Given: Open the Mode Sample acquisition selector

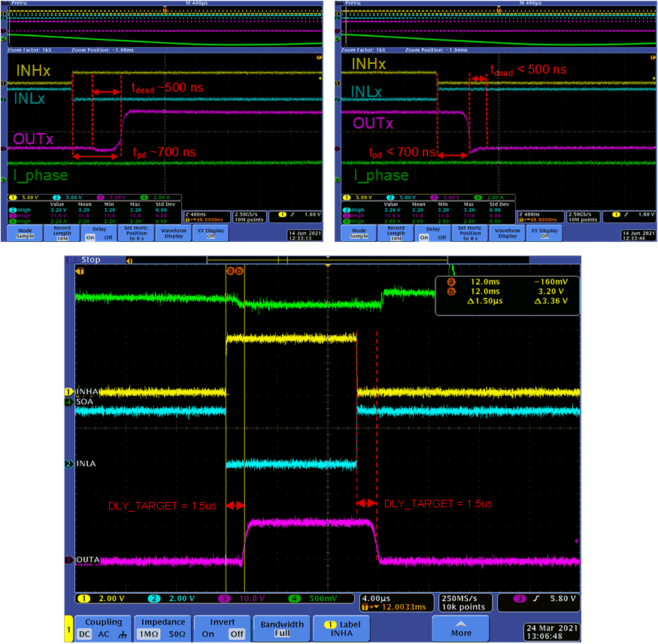Looking at the screenshot, I should (24, 233).
